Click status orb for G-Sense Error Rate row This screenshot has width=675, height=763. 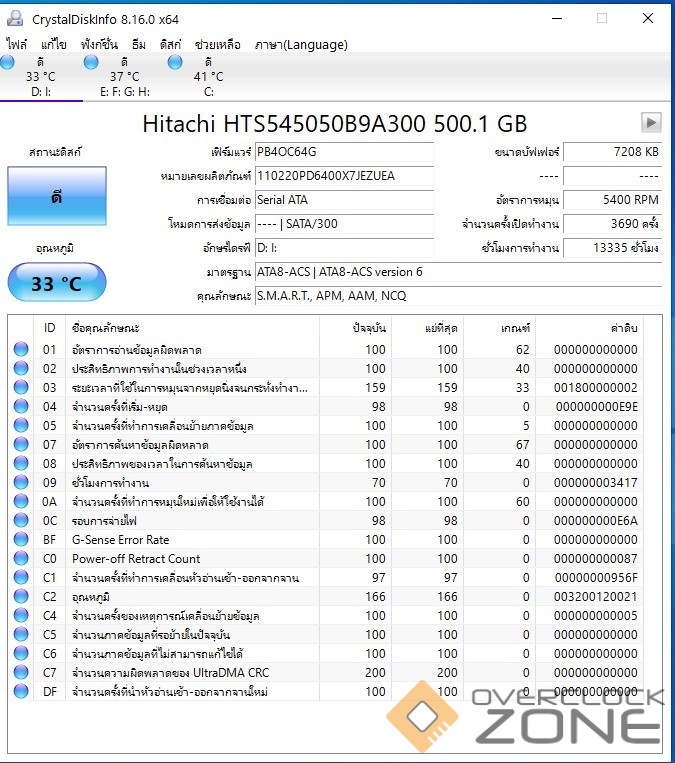click(21, 540)
